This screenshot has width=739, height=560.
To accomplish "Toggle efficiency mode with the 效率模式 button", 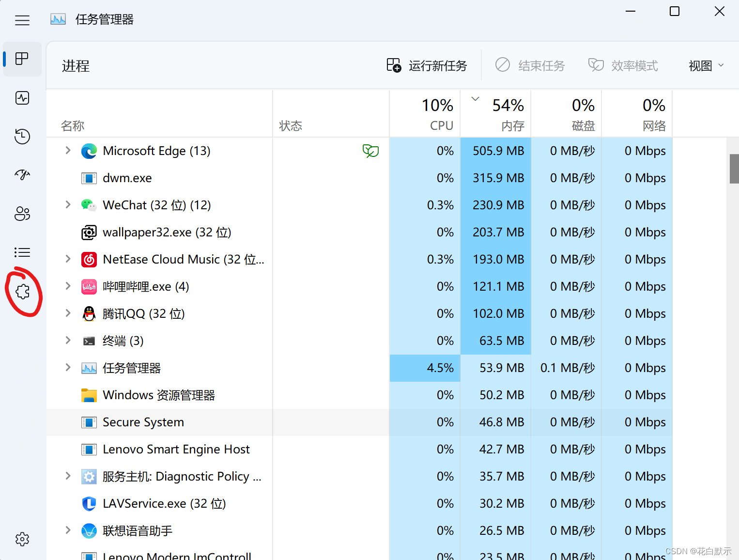I will pos(623,65).
